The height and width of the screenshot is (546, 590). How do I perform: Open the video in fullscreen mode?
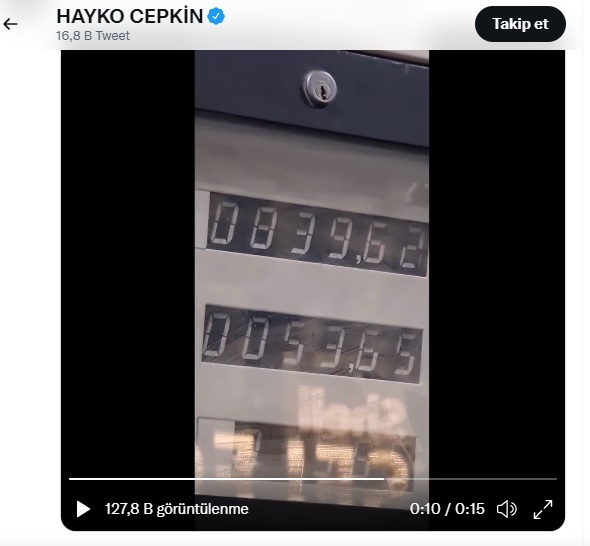[x=543, y=509]
